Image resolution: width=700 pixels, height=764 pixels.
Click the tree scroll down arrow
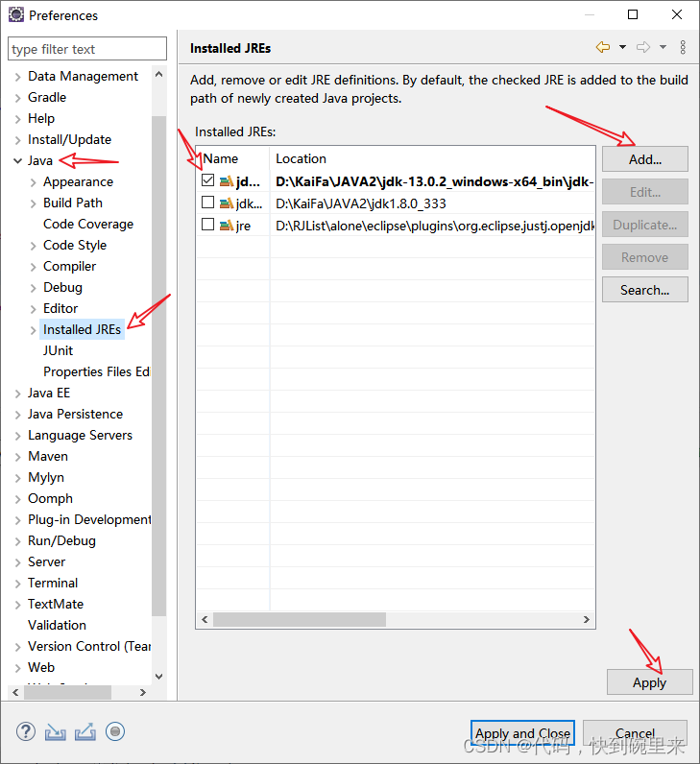pos(158,677)
